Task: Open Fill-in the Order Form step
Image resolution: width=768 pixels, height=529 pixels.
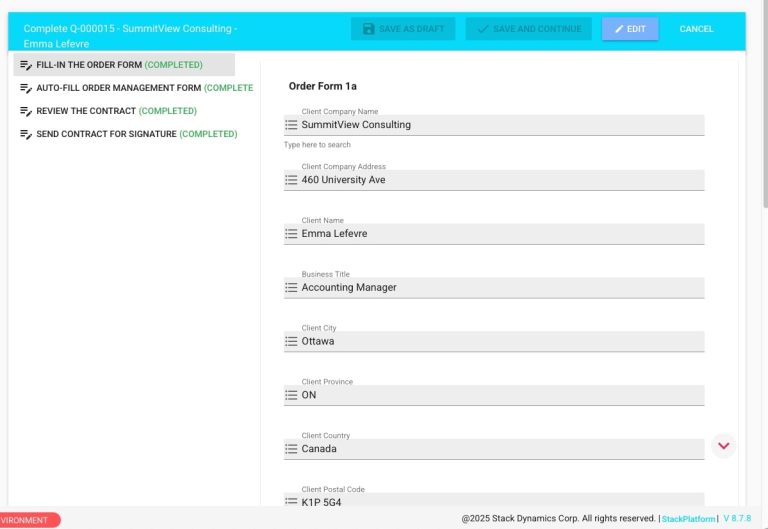Action: point(118,65)
